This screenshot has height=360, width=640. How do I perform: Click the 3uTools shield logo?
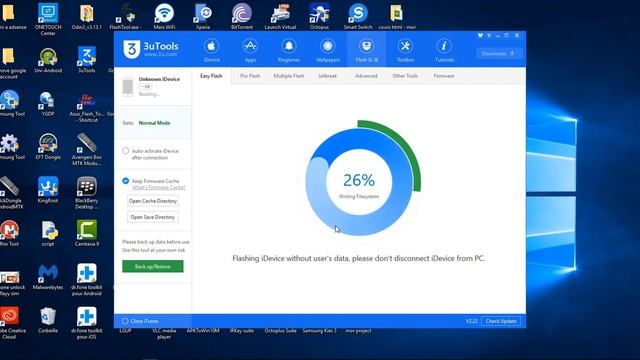click(x=131, y=49)
